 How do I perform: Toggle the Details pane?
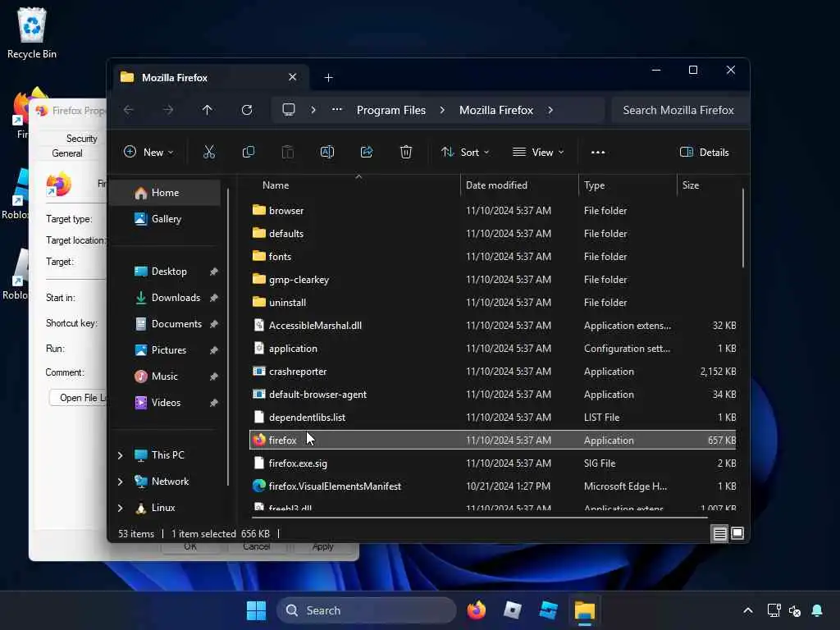point(704,152)
